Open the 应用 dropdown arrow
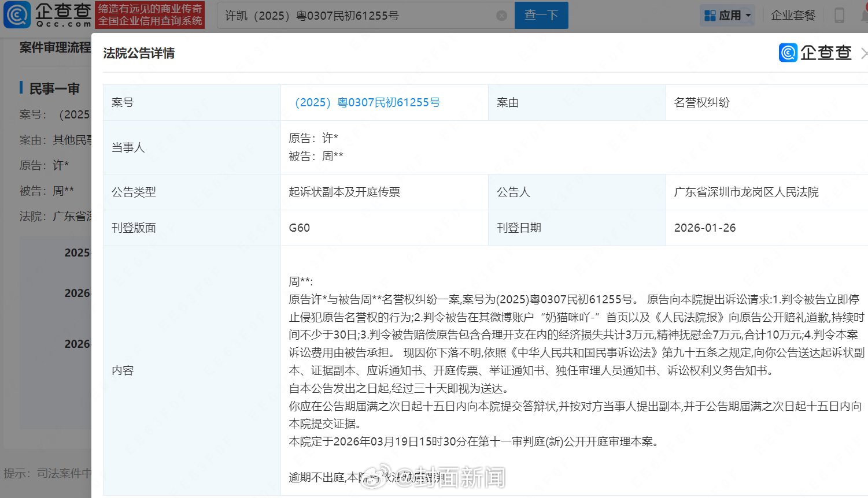Image resolution: width=868 pixels, height=498 pixels. pos(748,14)
